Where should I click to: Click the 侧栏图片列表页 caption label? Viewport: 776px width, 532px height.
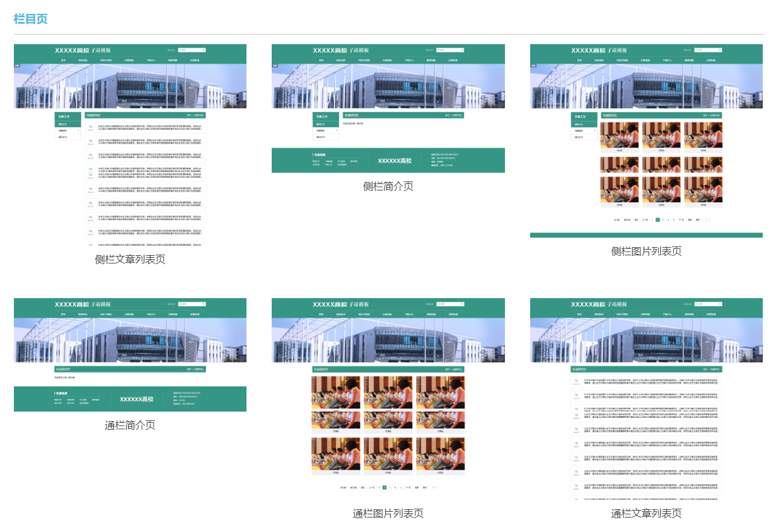646,251
